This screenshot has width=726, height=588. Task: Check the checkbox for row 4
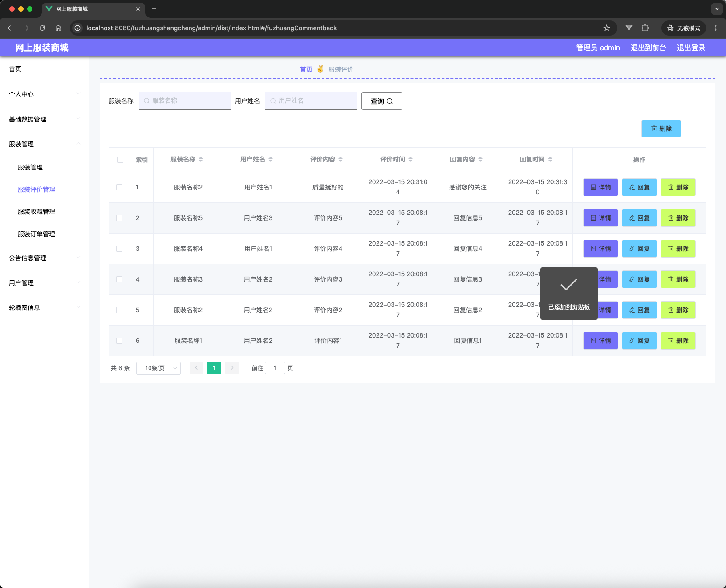click(x=119, y=279)
